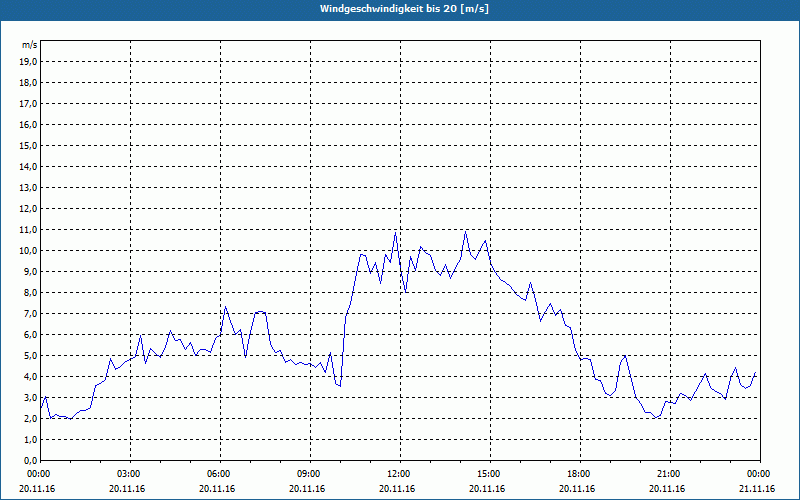Screen dimensions: 800x500
Task: Click the '20.11.16' date under 15:00
Action: point(487,489)
